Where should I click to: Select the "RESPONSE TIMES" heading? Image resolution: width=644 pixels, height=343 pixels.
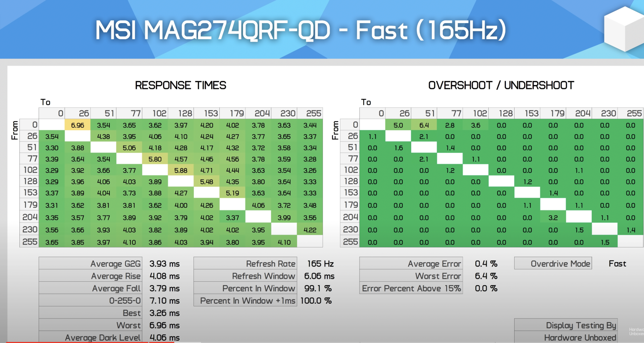tap(180, 85)
